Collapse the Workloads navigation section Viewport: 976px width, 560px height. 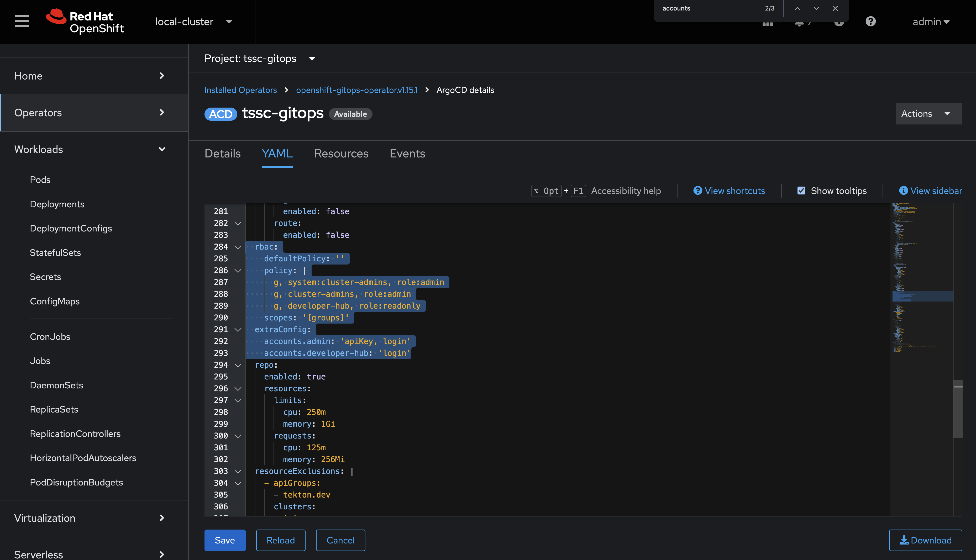point(94,149)
